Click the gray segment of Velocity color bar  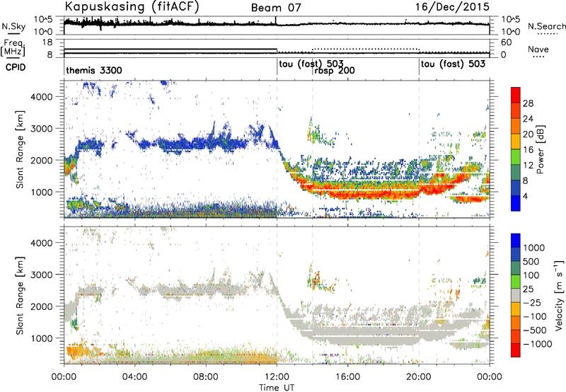(x=516, y=296)
